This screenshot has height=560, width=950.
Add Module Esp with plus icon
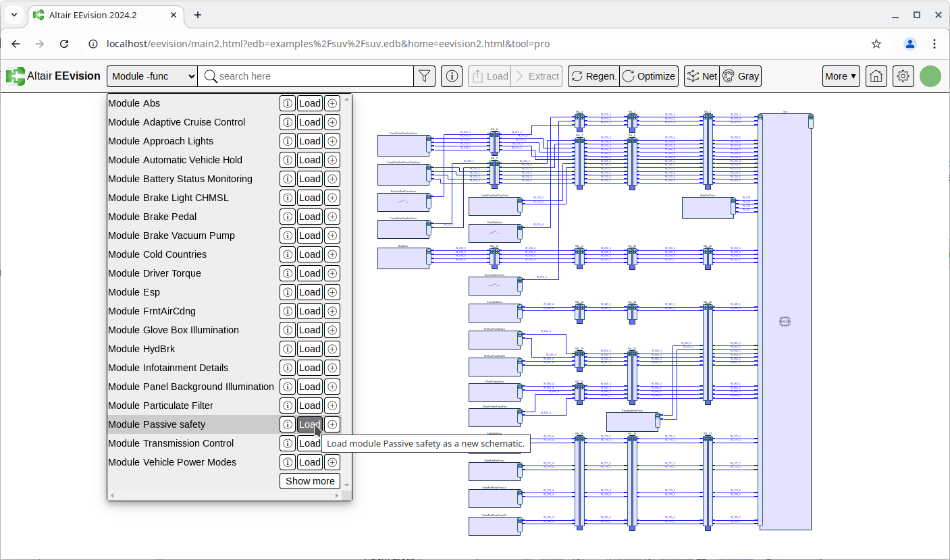pos(332,292)
